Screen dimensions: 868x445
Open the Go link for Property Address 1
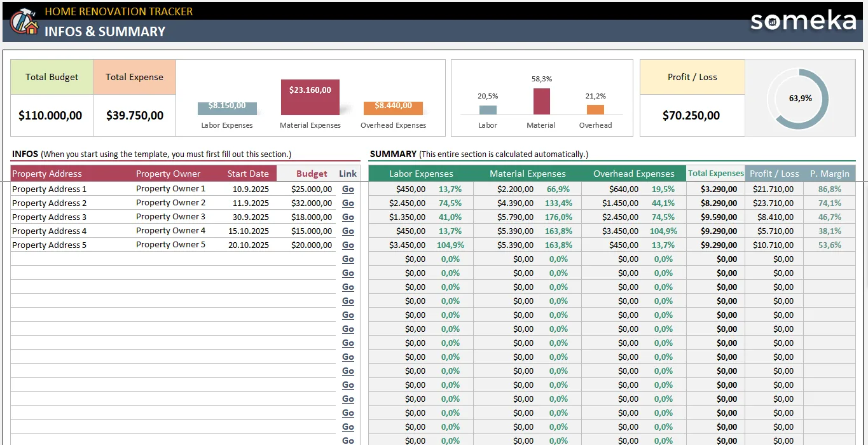pos(348,189)
